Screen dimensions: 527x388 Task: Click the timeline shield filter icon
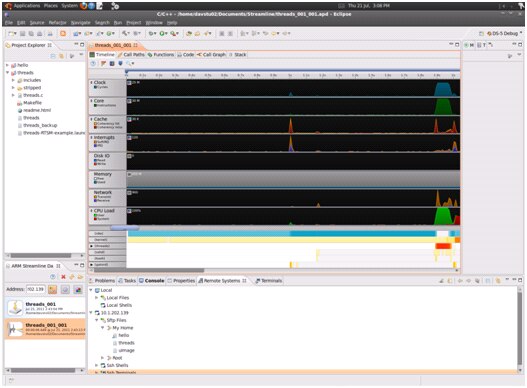point(120,63)
